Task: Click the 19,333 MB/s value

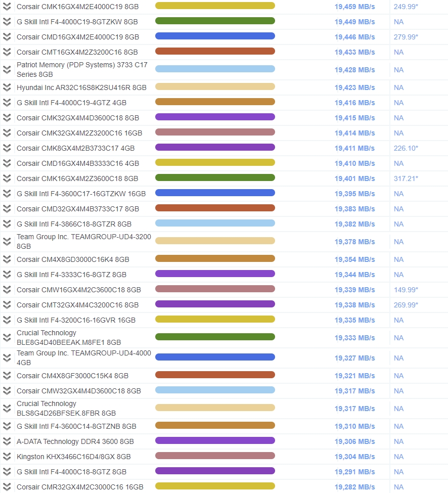Action: tap(354, 338)
